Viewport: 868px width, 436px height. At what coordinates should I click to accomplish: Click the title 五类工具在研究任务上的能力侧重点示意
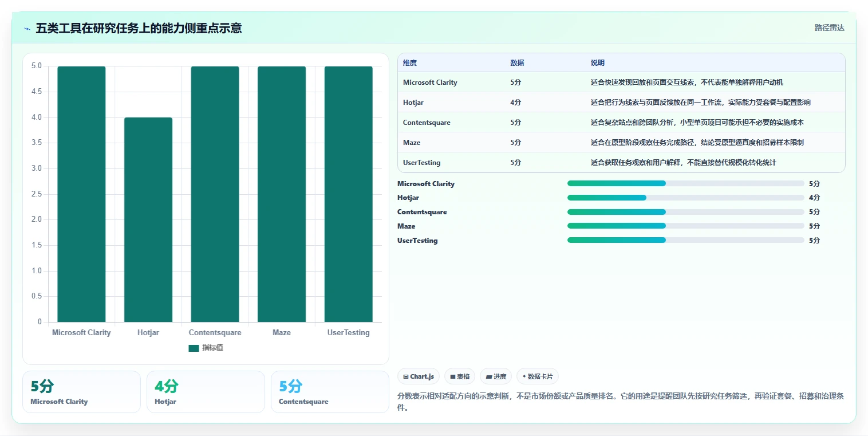pyautogui.click(x=139, y=28)
